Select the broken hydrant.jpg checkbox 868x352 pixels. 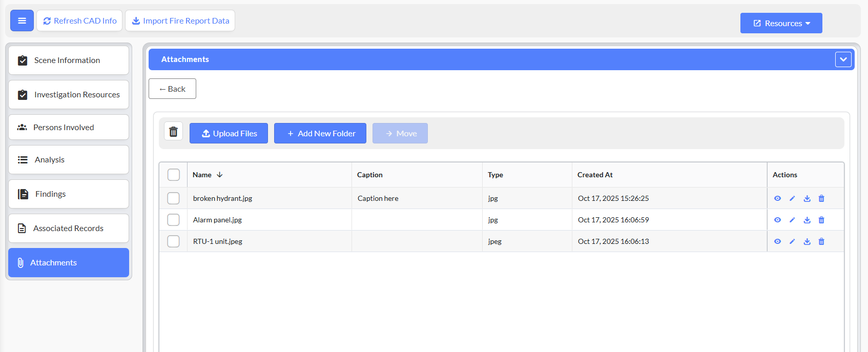coord(174,198)
